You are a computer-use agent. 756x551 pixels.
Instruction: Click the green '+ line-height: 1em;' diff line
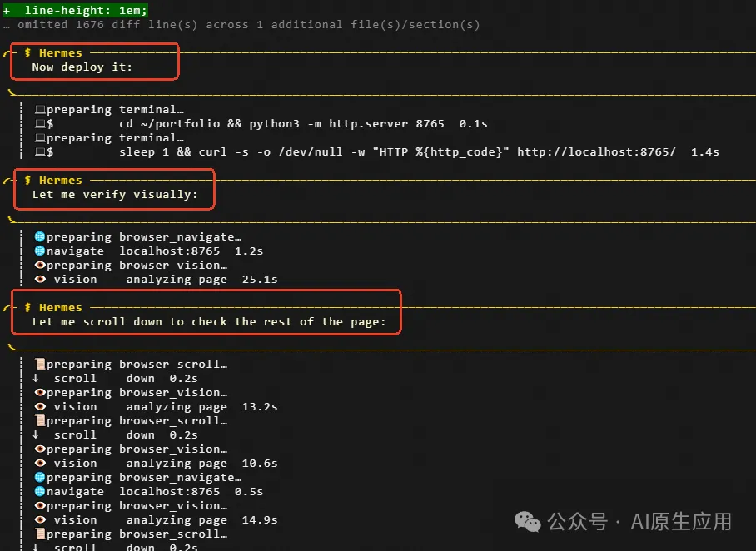pos(76,10)
